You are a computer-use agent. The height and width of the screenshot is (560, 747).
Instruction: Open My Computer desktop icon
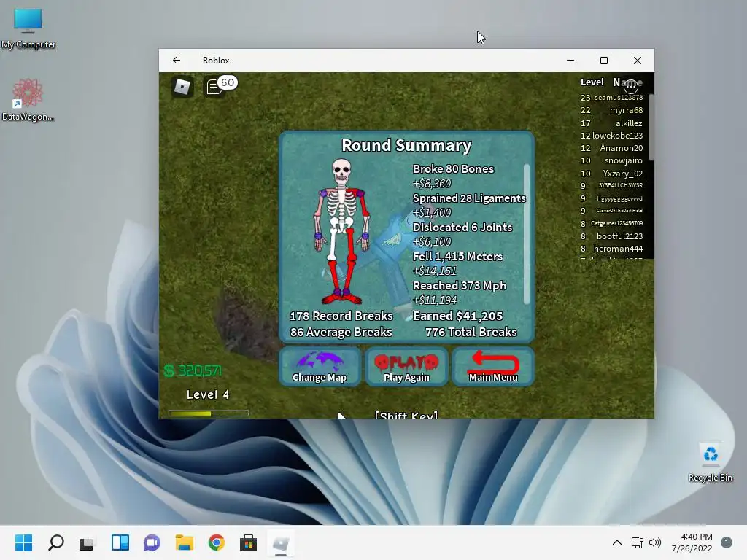[28, 28]
